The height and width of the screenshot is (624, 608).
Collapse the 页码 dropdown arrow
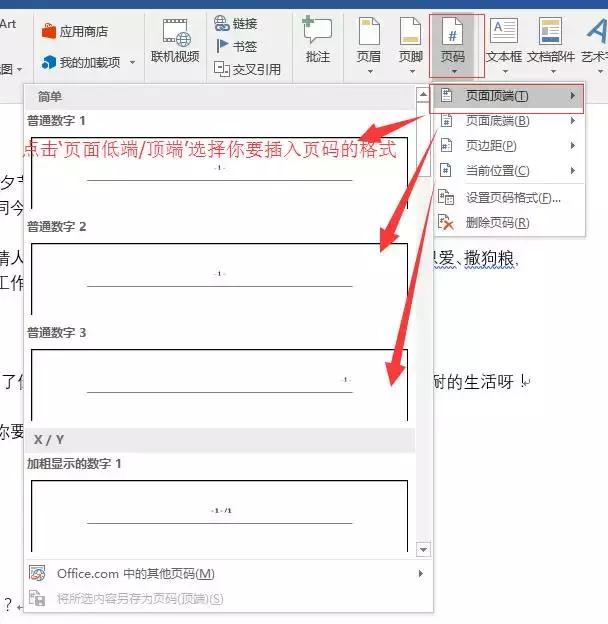[454, 72]
